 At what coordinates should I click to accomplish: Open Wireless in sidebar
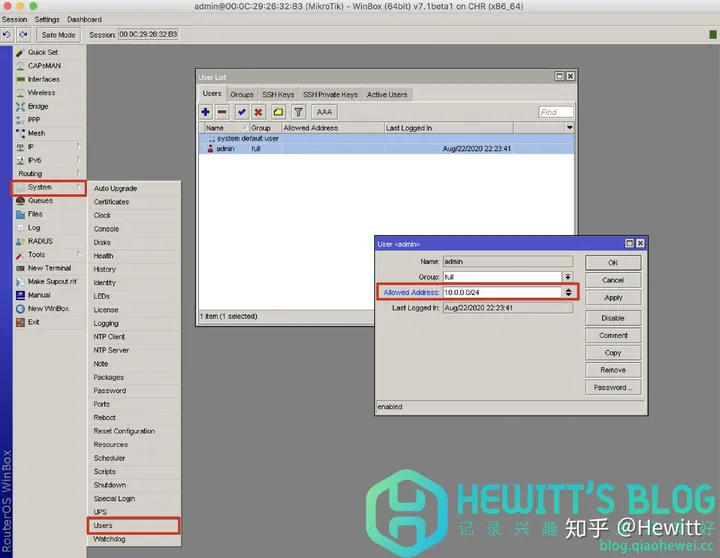[x=49, y=93]
